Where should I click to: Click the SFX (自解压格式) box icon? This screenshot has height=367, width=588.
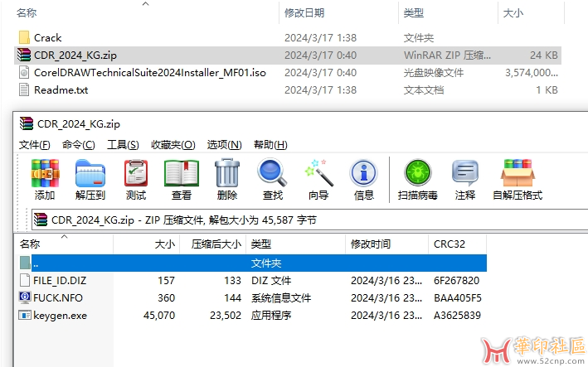(518, 172)
